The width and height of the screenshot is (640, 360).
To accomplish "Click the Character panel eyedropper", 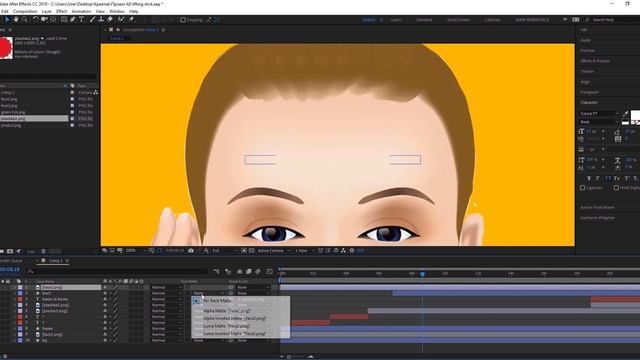I will [625, 114].
